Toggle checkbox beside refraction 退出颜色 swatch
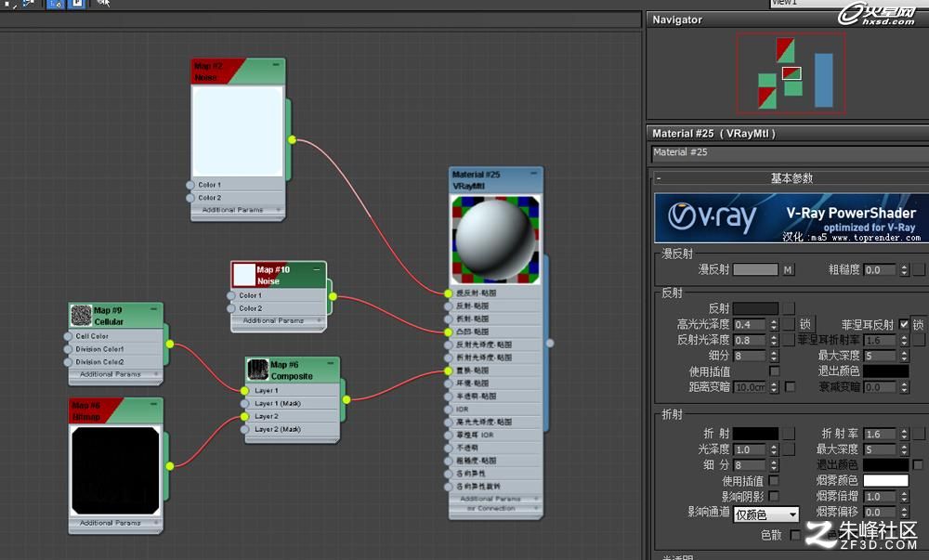 coord(918,464)
